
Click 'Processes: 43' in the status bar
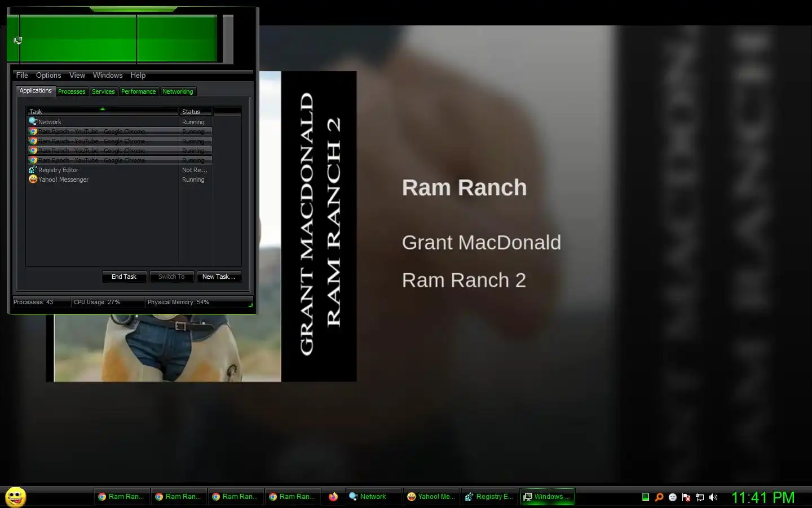coord(33,302)
